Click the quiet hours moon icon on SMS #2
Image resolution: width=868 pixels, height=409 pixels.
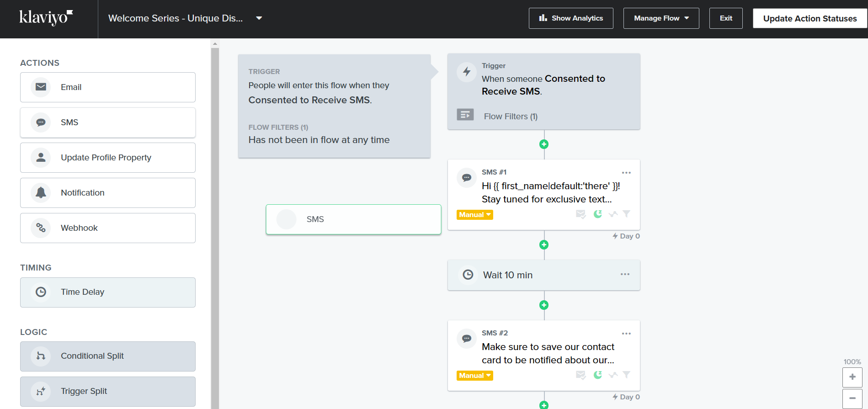coord(598,375)
